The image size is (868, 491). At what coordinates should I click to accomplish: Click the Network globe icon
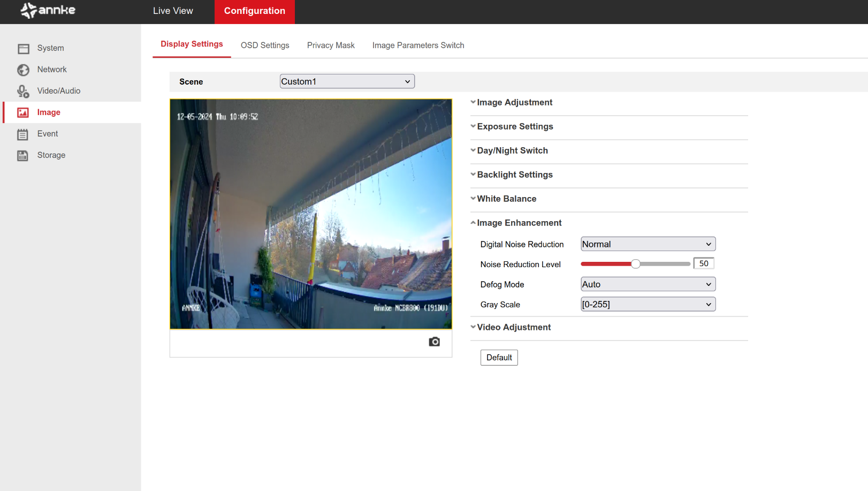point(23,70)
